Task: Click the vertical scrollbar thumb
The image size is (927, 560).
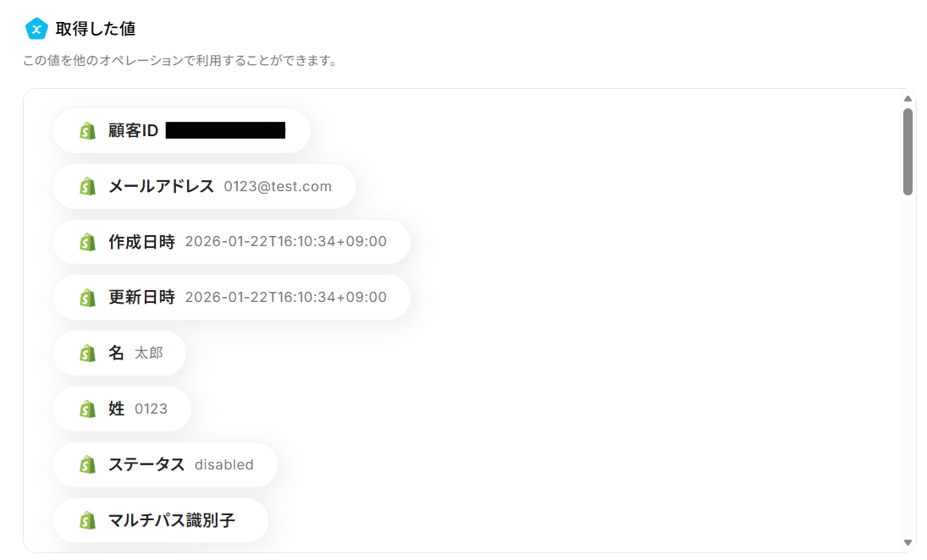Action: (x=908, y=151)
